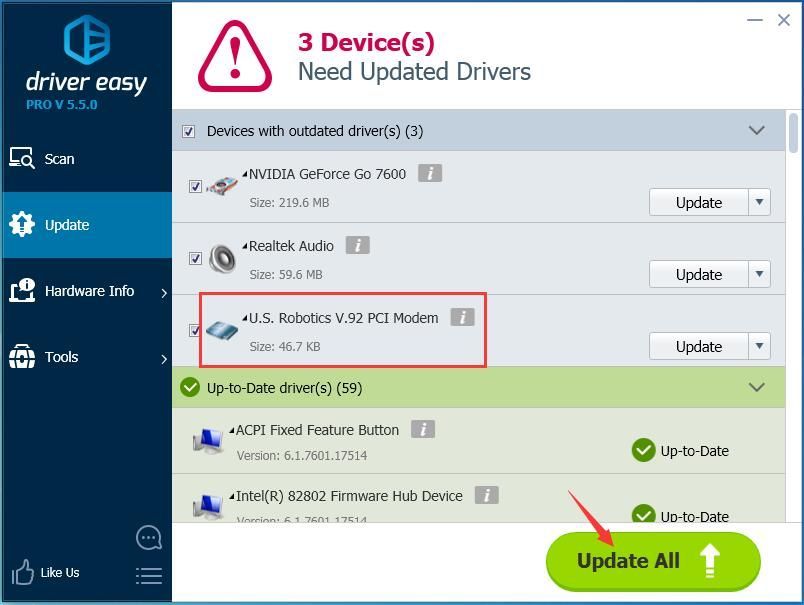Open Realtek Audio Update dropdown arrow
Screen dimensions: 804x605
(759, 274)
